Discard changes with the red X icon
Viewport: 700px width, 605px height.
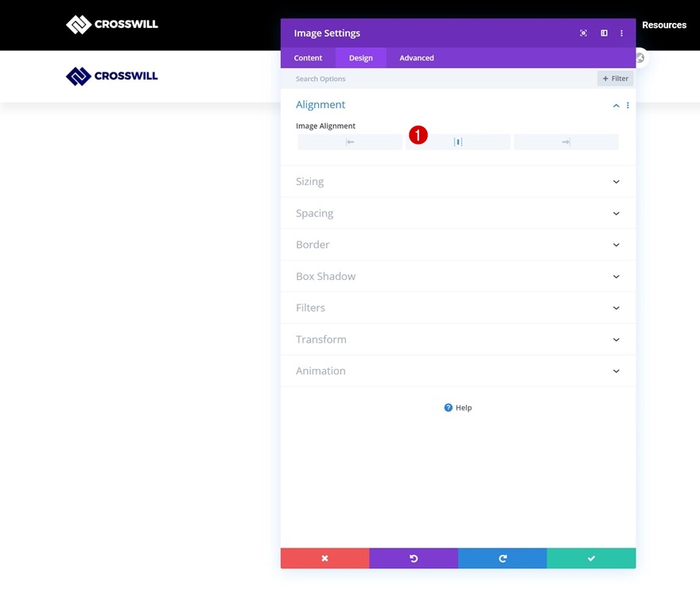(x=325, y=558)
